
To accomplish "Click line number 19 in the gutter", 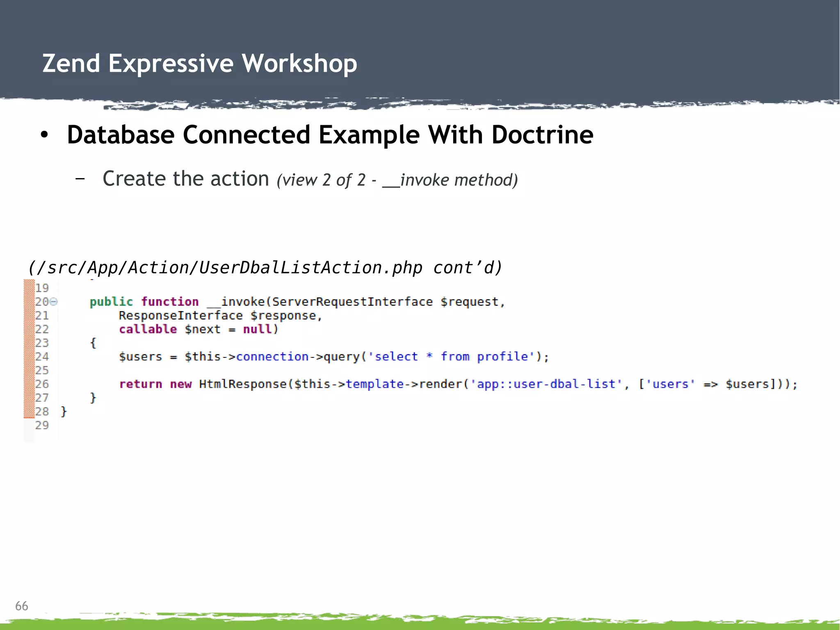I will [x=42, y=288].
